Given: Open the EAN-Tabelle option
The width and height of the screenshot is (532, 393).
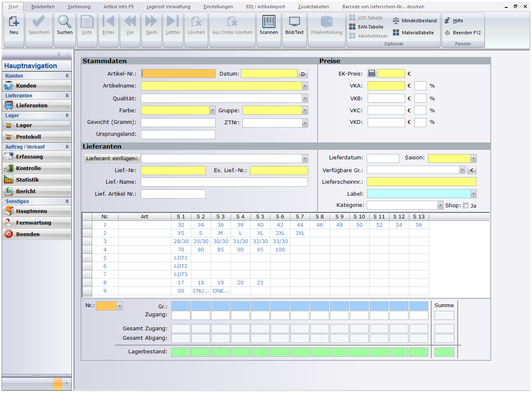Looking at the screenshot, I should (352, 27).
